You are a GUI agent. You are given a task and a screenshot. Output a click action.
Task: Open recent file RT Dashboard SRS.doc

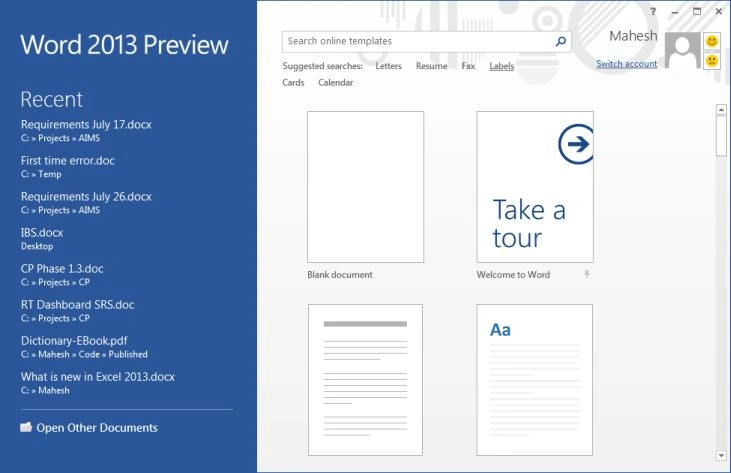click(x=77, y=311)
